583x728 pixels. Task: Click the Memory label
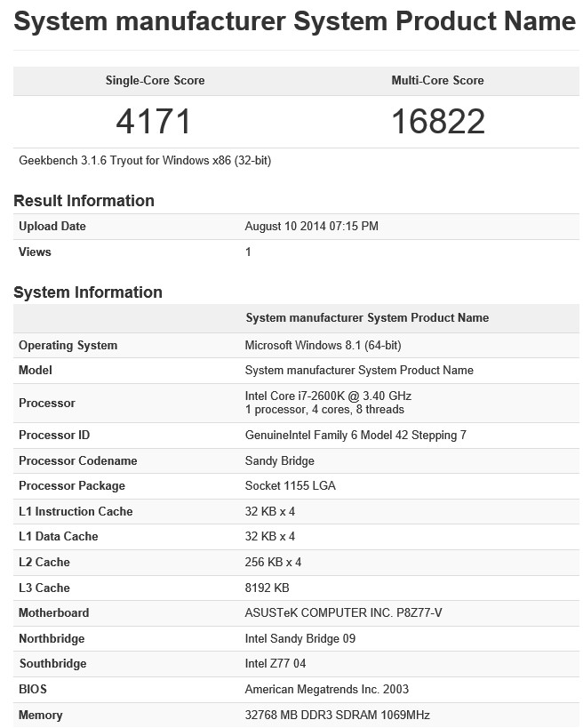[40, 715]
